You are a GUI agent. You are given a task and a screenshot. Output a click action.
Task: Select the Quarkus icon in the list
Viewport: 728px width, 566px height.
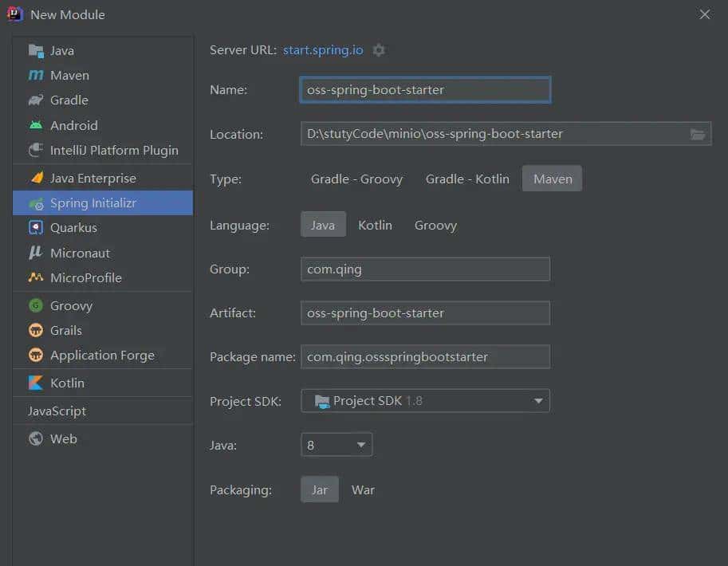[x=36, y=228]
